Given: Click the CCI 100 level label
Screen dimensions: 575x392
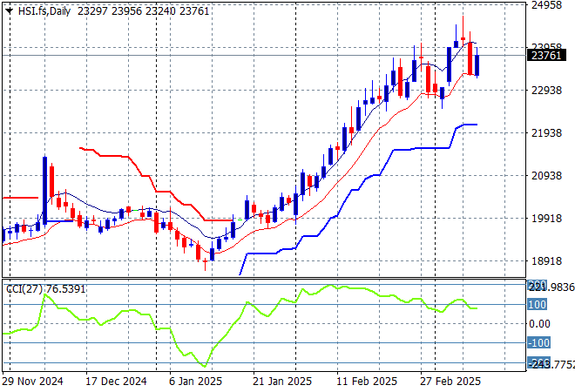Looking at the screenshot, I should [537, 305].
